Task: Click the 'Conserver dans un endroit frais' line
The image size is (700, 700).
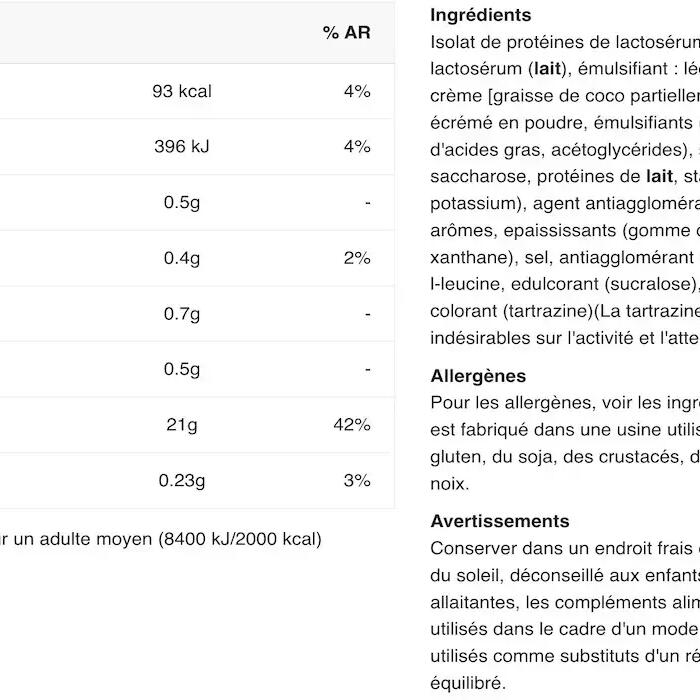Action: tap(562, 548)
